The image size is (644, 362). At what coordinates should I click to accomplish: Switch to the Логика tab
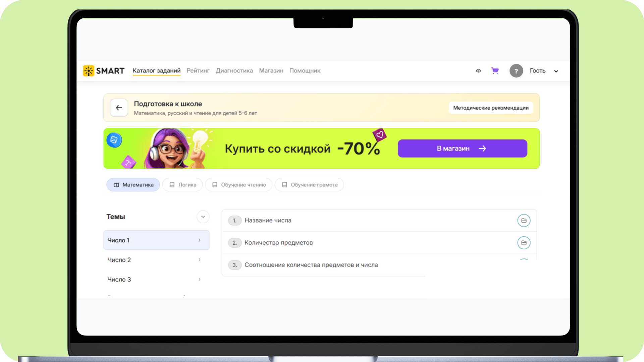pos(182,185)
